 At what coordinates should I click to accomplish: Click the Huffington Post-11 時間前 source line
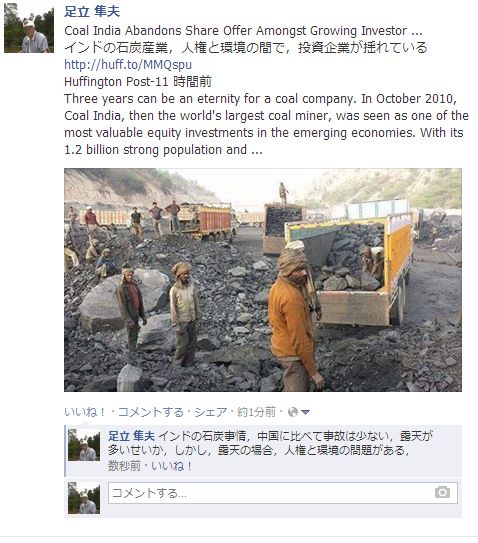pyautogui.click(x=138, y=82)
